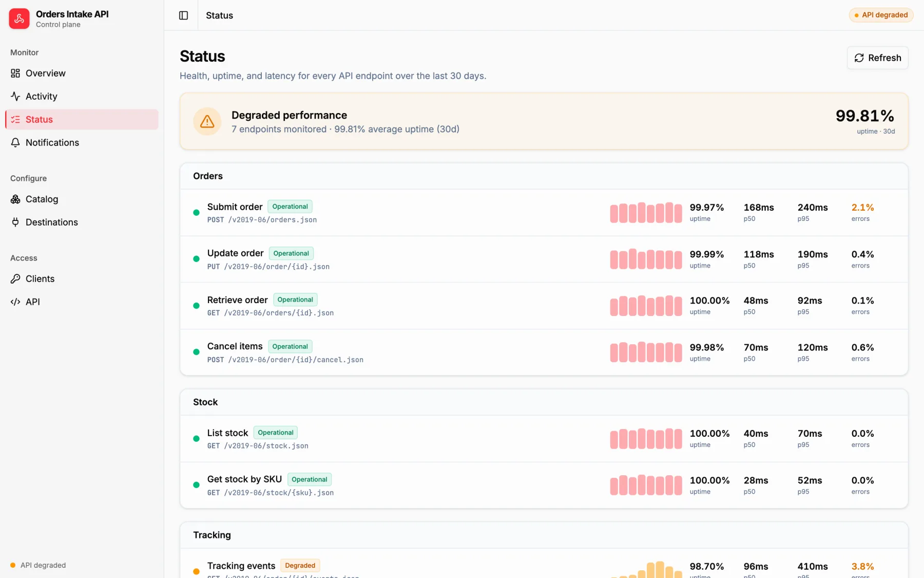
Task: Click the API code brackets icon
Action: coord(15,302)
